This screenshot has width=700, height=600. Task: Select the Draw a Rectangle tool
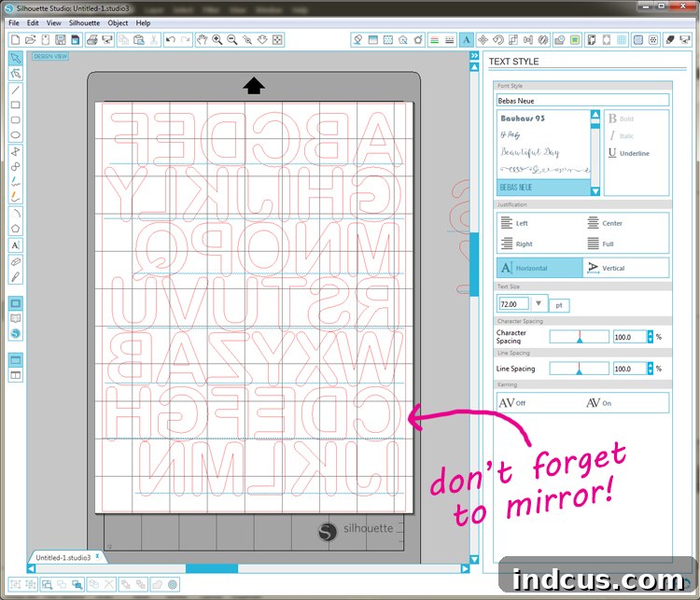(x=15, y=105)
